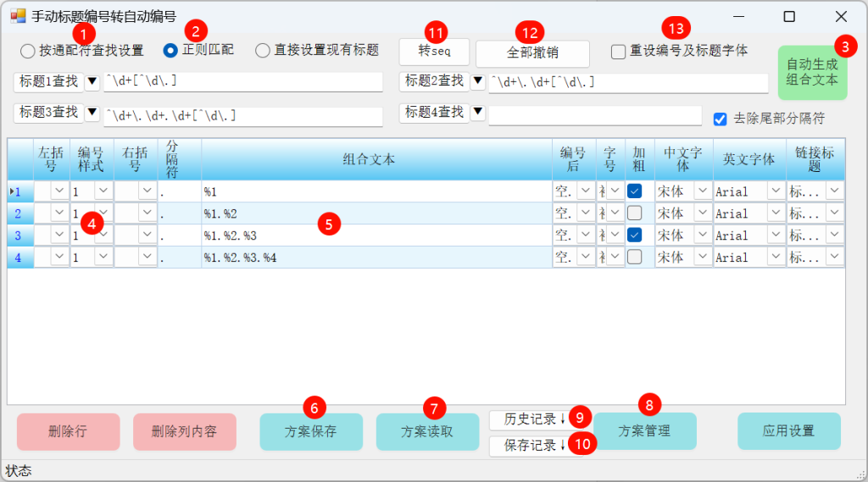
Task: Click the 英文字体 column header
Action: point(749,159)
